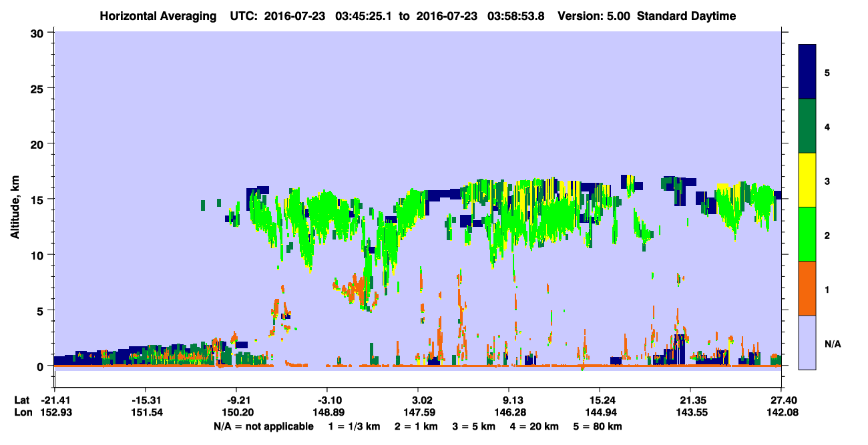Click the end time '03:58:53.8' in title
The width and height of the screenshot is (868, 445).
(x=516, y=16)
